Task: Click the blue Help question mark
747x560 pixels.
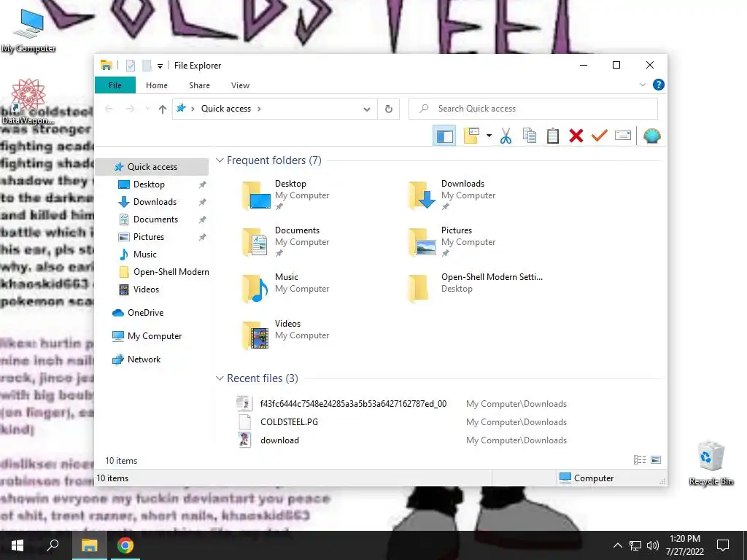Action: [659, 85]
